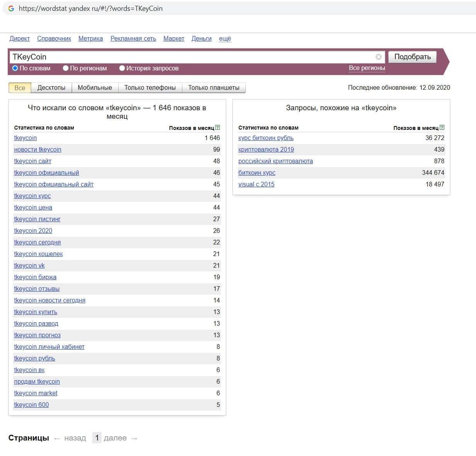Open the "Директ" link in top menu
This screenshot has width=476, height=456.
pyautogui.click(x=20, y=39)
